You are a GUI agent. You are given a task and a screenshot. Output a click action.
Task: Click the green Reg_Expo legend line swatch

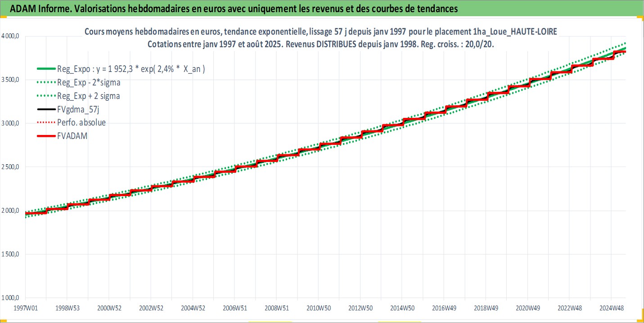click(45, 69)
